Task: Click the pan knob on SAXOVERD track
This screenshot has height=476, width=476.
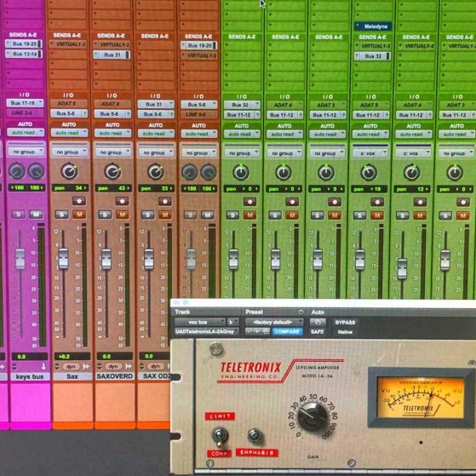Action: [x=112, y=172]
